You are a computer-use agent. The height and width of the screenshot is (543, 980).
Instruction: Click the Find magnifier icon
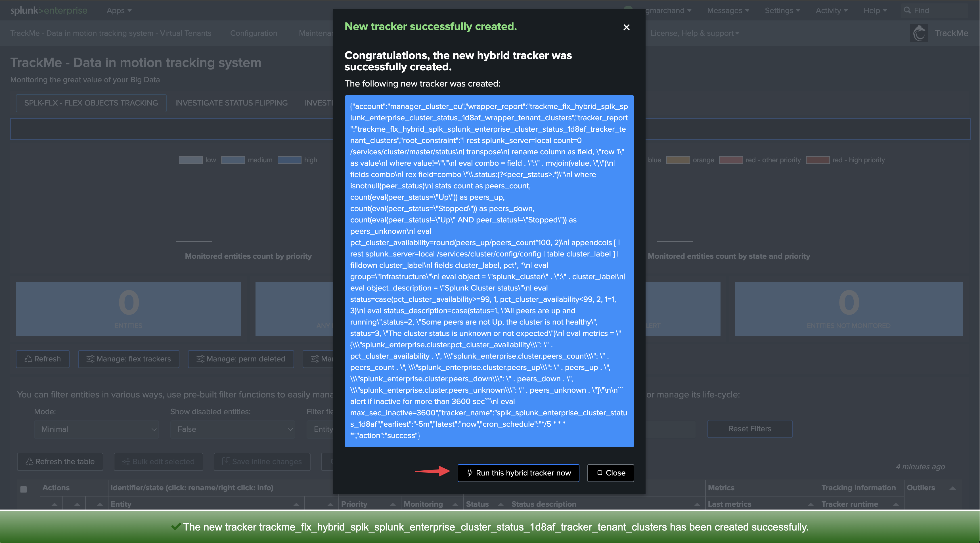[907, 10]
